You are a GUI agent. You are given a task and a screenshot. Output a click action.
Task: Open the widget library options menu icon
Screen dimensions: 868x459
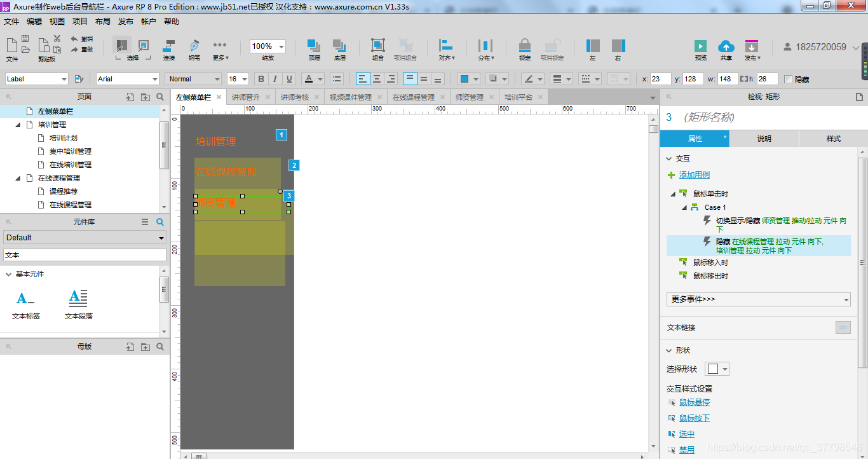point(145,222)
